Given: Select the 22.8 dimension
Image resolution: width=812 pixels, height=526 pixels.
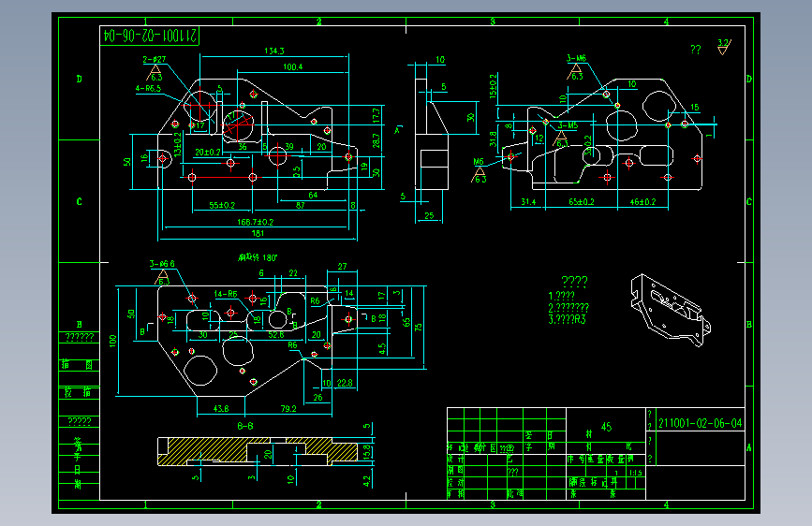Looking at the screenshot, I should (345, 383).
